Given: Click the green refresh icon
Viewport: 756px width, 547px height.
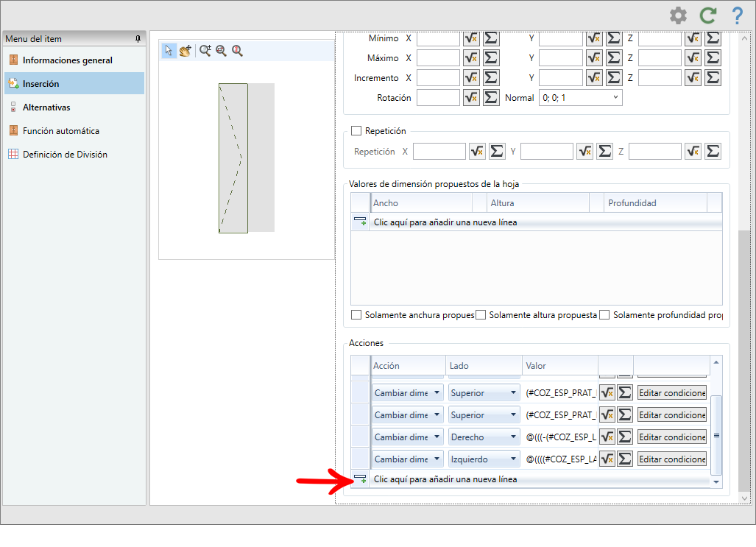Looking at the screenshot, I should (x=708, y=15).
